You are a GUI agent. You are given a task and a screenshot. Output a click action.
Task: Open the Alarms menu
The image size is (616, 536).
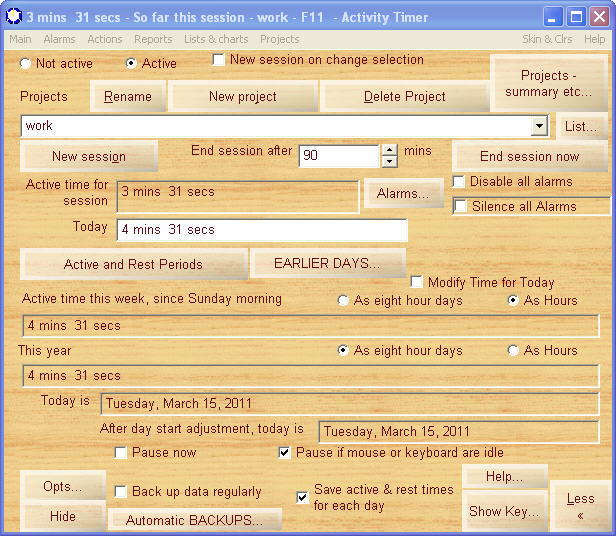point(59,39)
